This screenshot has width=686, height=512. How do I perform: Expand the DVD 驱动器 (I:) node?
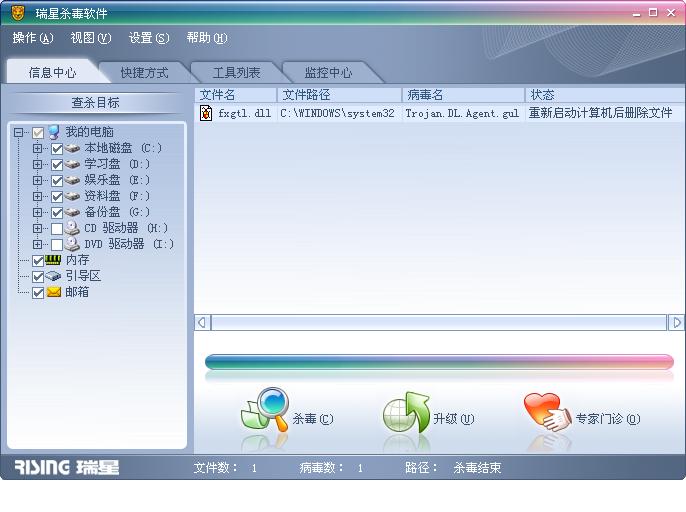37,244
